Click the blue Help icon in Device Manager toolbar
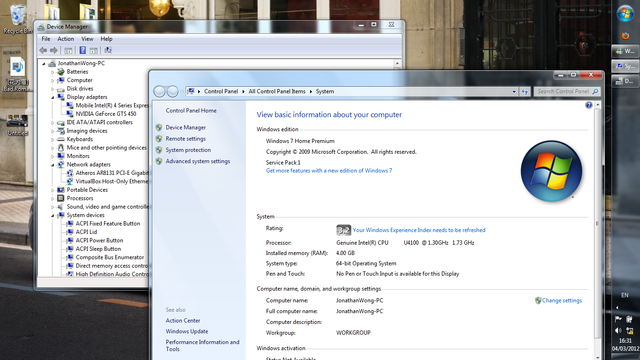The width and height of the screenshot is (640, 360). coord(82,50)
